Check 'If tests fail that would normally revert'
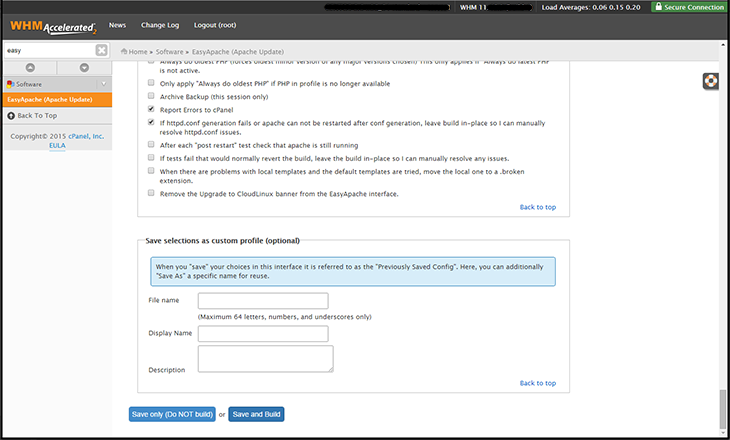 (151, 157)
